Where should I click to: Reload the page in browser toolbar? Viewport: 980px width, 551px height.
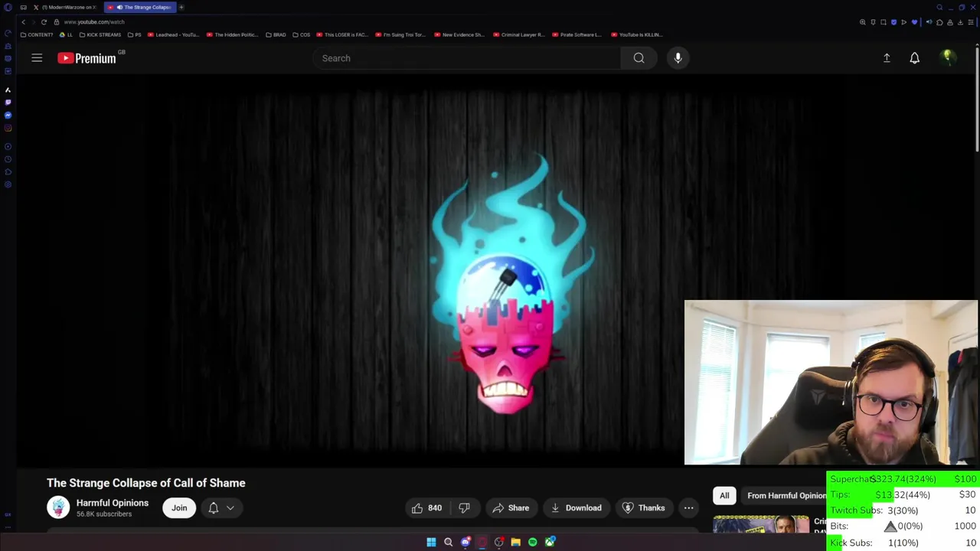click(44, 22)
